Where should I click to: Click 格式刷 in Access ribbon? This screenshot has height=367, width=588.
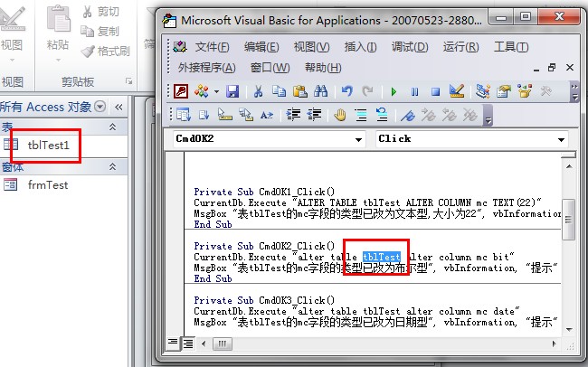pyautogui.click(x=106, y=51)
